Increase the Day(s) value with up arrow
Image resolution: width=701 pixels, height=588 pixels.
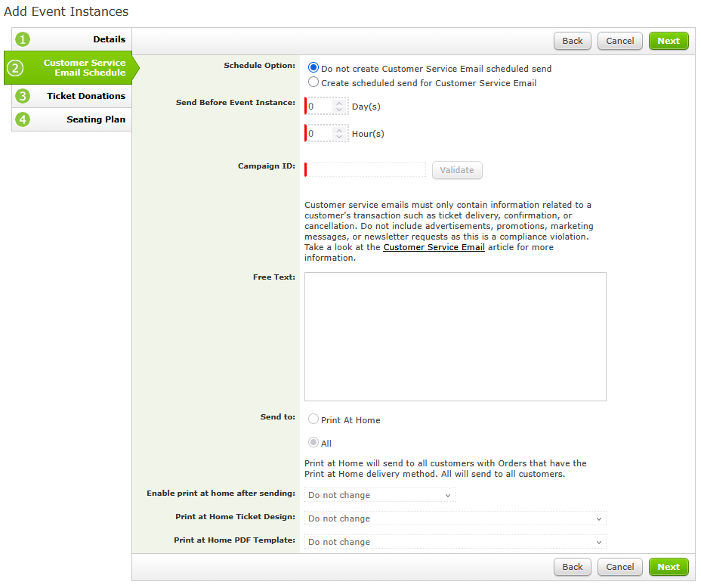[339, 104]
